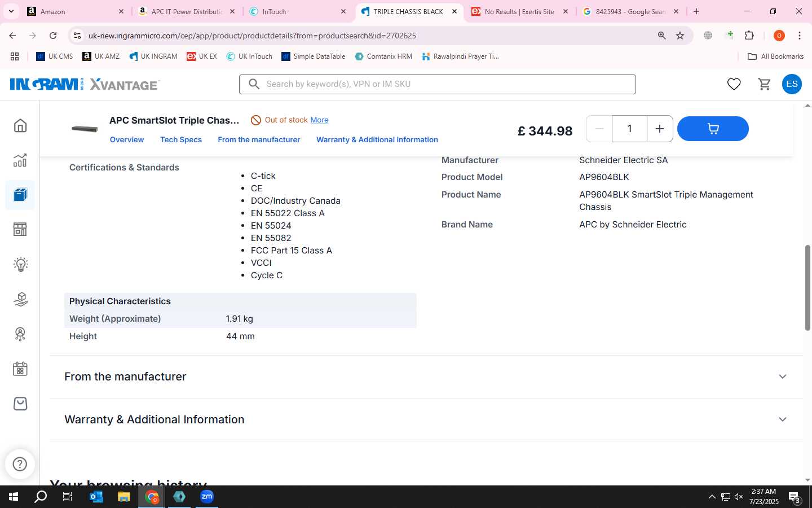Open Simple DataTable bookmark
The width and height of the screenshot is (812, 508).
click(314, 56)
